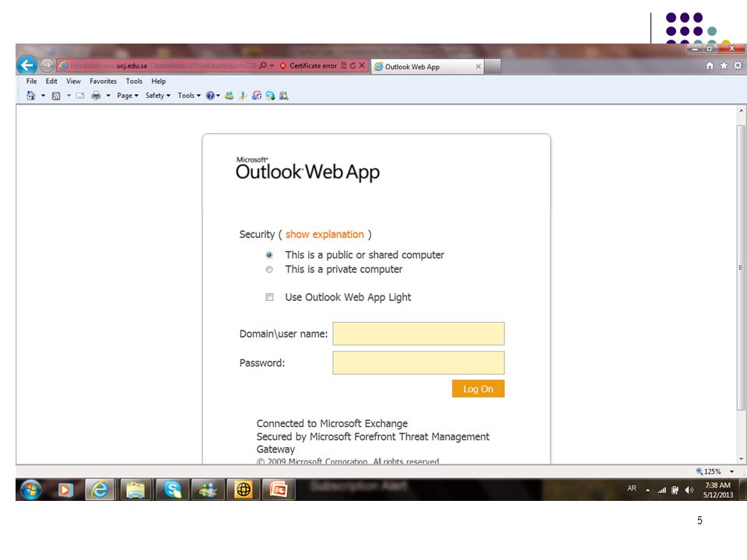Click the Domain\user name input field

click(x=419, y=334)
